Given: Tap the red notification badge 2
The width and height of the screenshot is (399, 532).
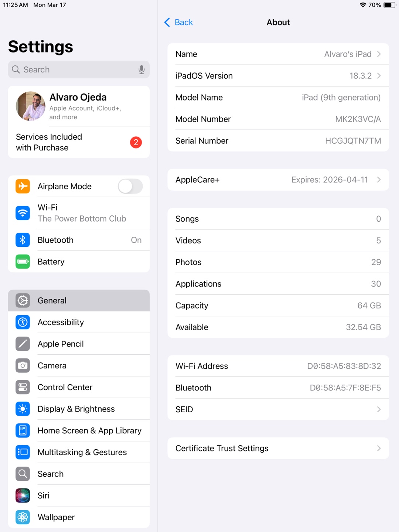Looking at the screenshot, I should [x=136, y=142].
